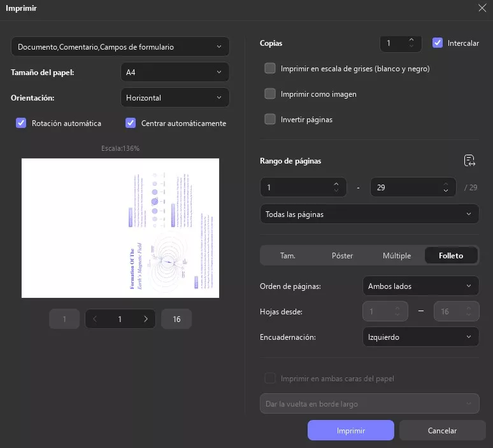Click the current preview page number field
The height and width of the screenshot is (448, 493).
coord(120,319)
